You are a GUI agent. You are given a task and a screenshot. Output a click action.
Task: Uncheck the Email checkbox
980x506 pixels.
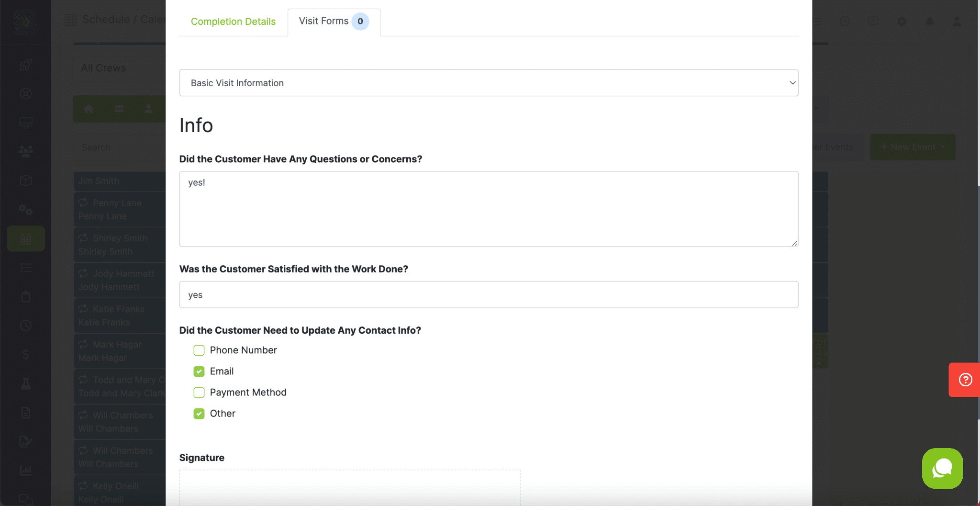click(x=199, y=371)
